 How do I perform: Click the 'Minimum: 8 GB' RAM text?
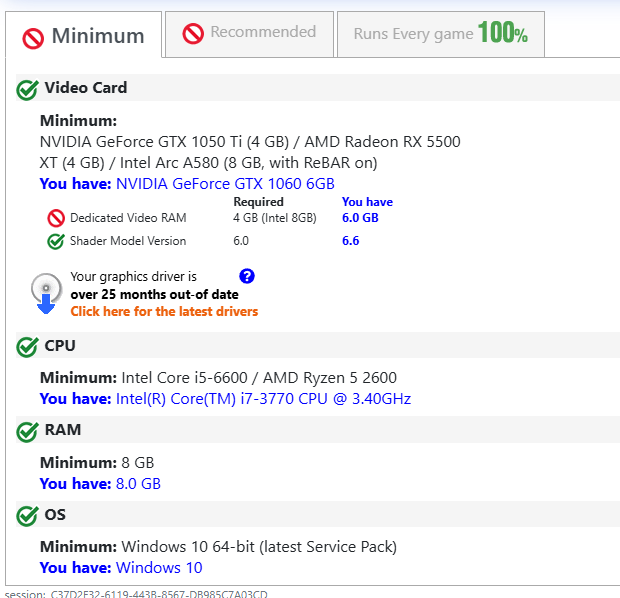97,463
